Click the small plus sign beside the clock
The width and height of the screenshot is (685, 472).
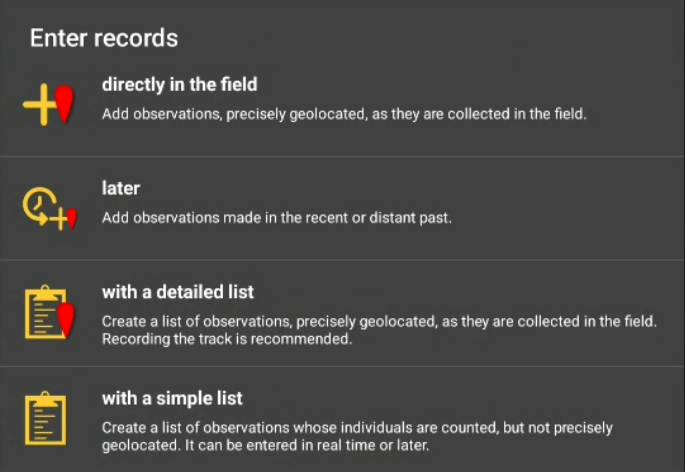tap(58, 219)
